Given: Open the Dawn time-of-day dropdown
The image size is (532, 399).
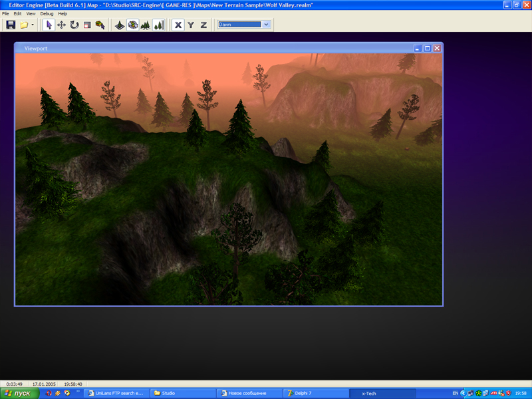Looking at the screenshot, I should [x=266, y=25].
